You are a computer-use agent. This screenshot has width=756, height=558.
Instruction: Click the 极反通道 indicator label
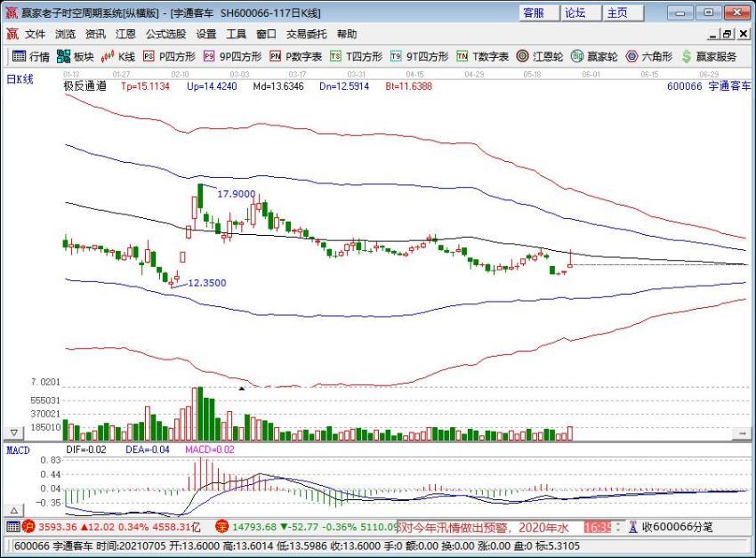(84, 86)
